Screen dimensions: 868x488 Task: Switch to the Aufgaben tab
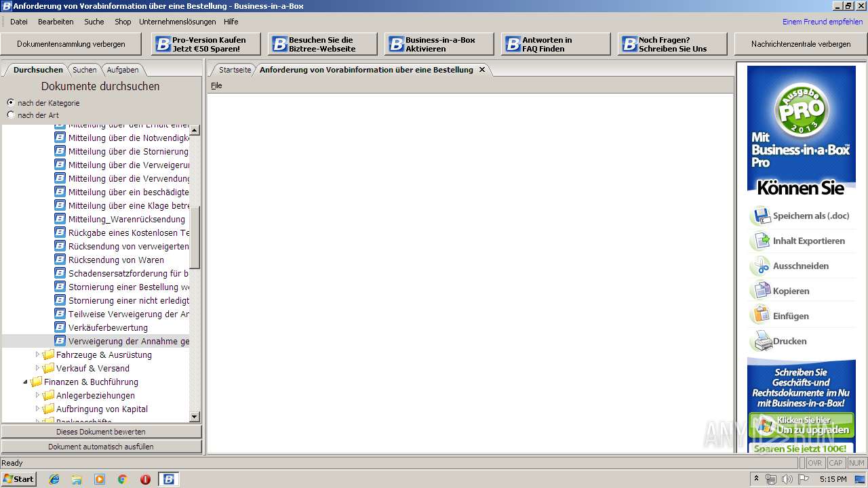[123, 70]
